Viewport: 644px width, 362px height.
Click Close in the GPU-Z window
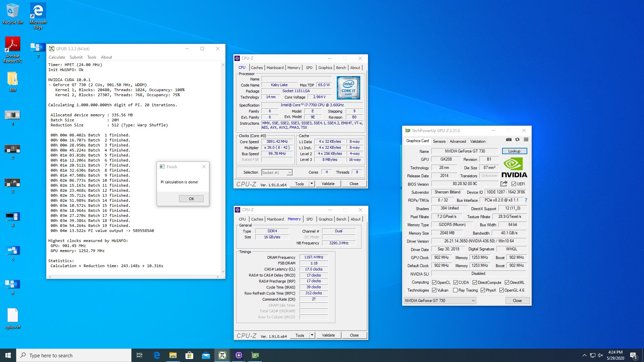(x=517, y=301)
